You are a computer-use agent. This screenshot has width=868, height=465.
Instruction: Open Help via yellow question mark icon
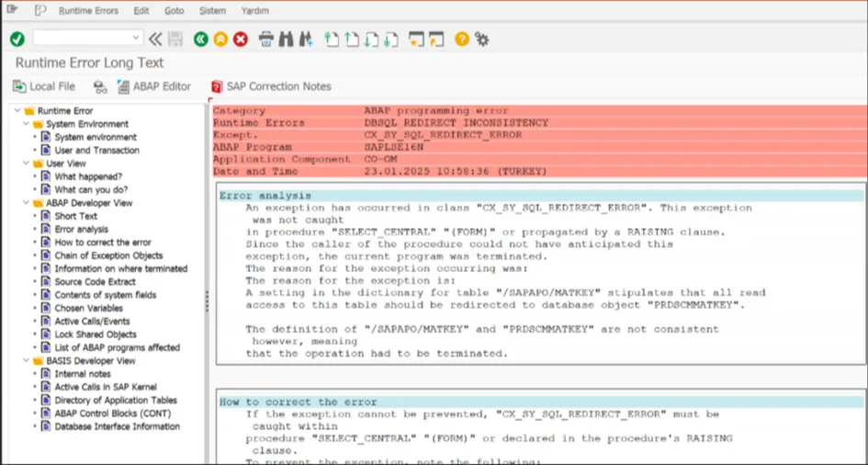click(x=462, y=39)
